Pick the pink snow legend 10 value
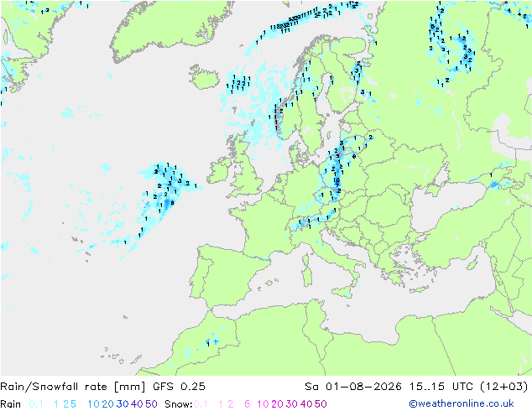Image resolution: width=532 pixels, height=411 pixels. (x=263, y=404)
